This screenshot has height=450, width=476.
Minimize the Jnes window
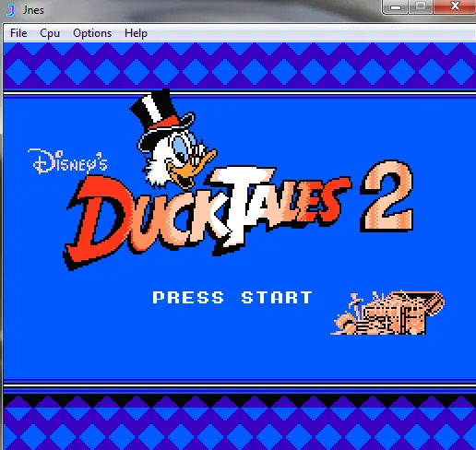pos(396,6)
